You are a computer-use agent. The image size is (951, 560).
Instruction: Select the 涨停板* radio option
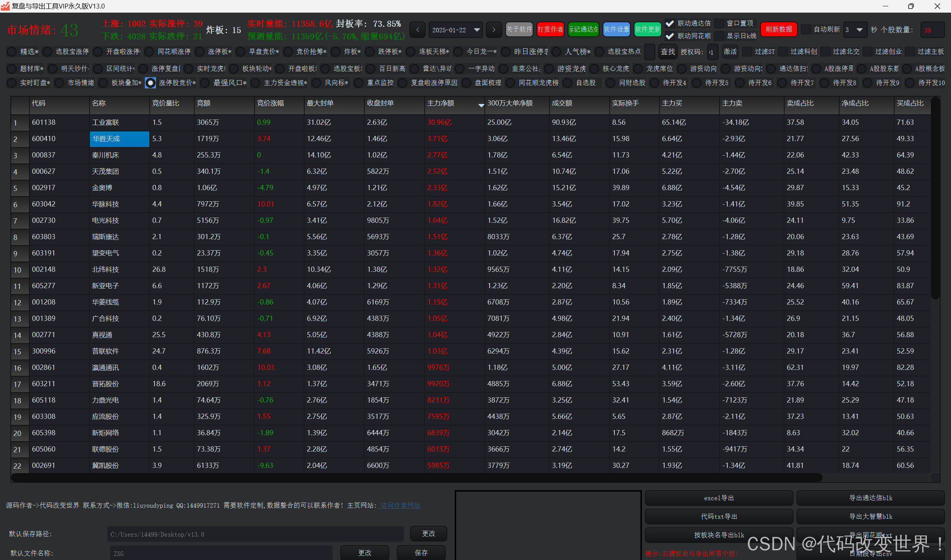click(x=200, y=52)
